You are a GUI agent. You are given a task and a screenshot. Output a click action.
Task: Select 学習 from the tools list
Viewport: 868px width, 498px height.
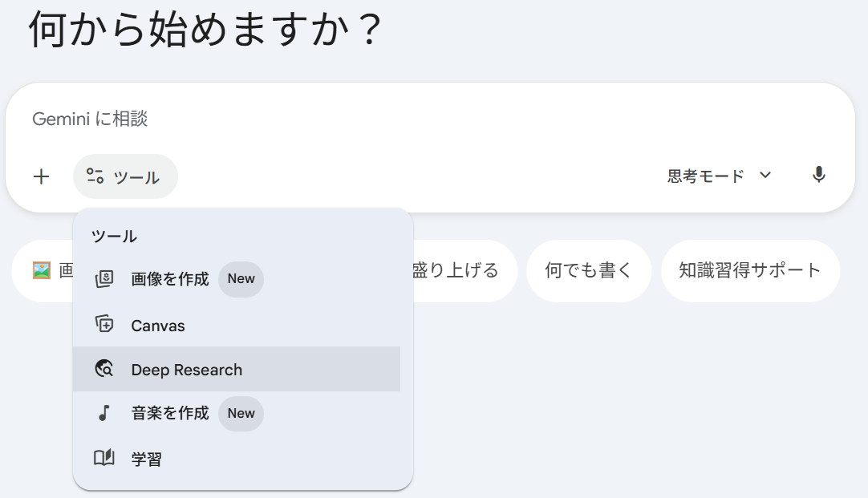click(x=237, y=458)
